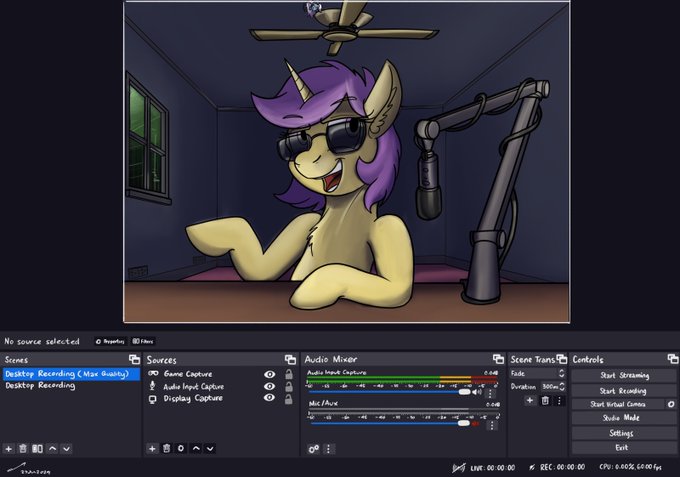Click the Properties button

tap(111, 341)
